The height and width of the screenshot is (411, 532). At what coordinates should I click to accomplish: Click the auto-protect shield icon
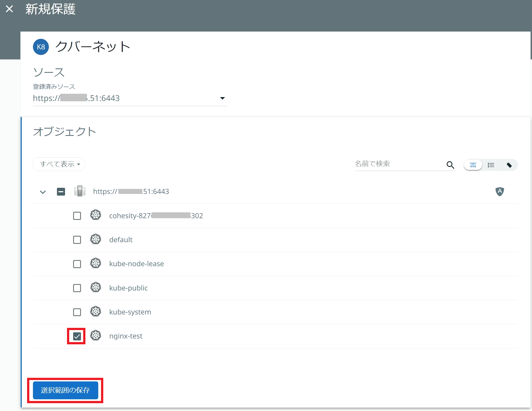500,191
